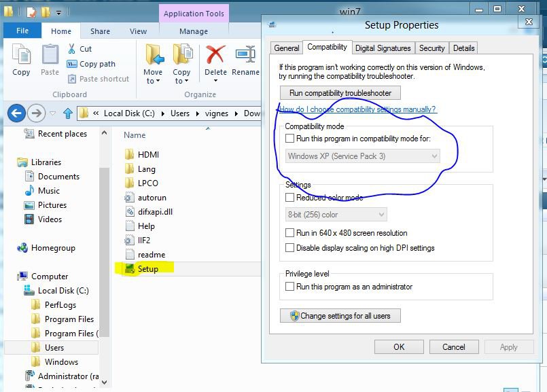
Task: Cut the selected file with scissors icon
Action: 71,49
